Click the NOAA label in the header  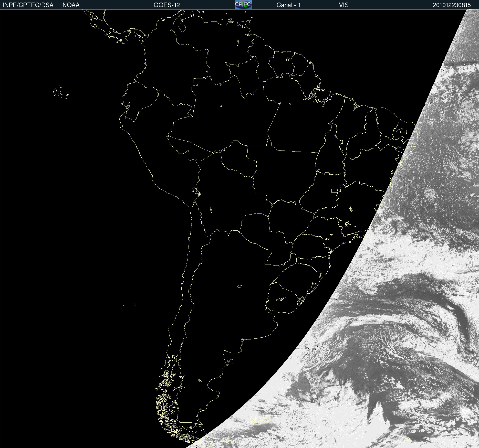tap(71, 5)
